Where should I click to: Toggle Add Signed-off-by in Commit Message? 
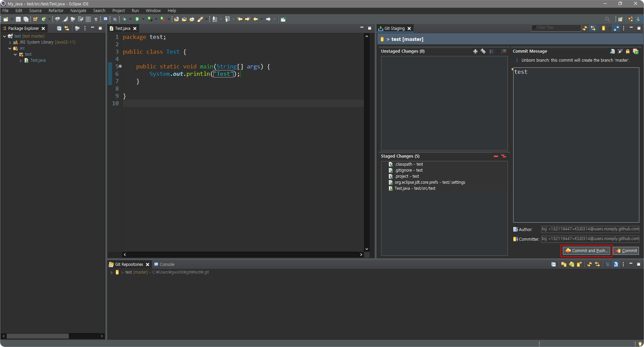[620, 51]
